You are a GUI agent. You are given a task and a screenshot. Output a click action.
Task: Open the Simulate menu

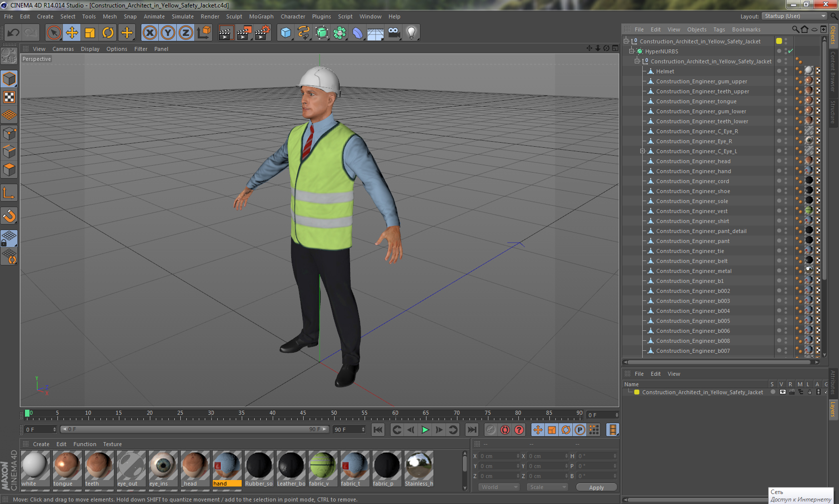[183, 16]
